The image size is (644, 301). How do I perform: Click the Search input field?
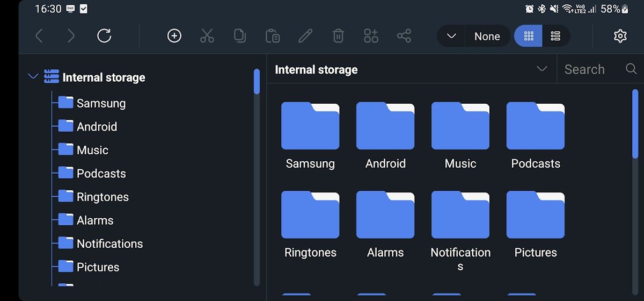tap(590, 69)
